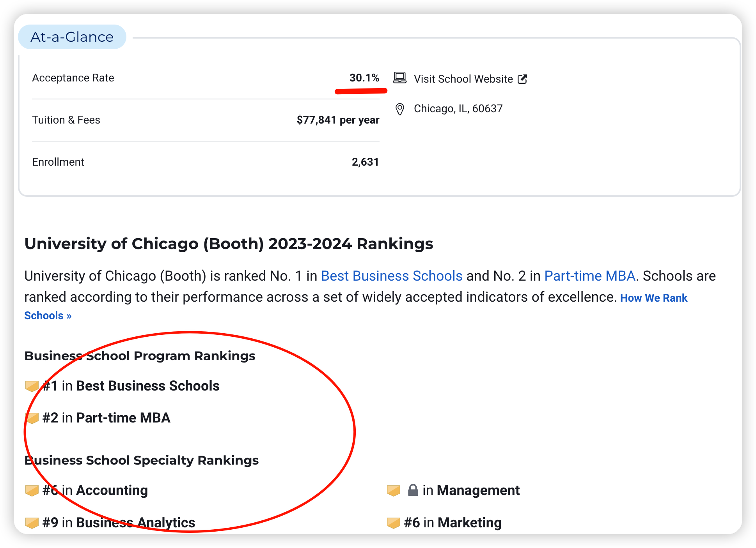Click the lock icon before in Management

[x=413, y=490]
